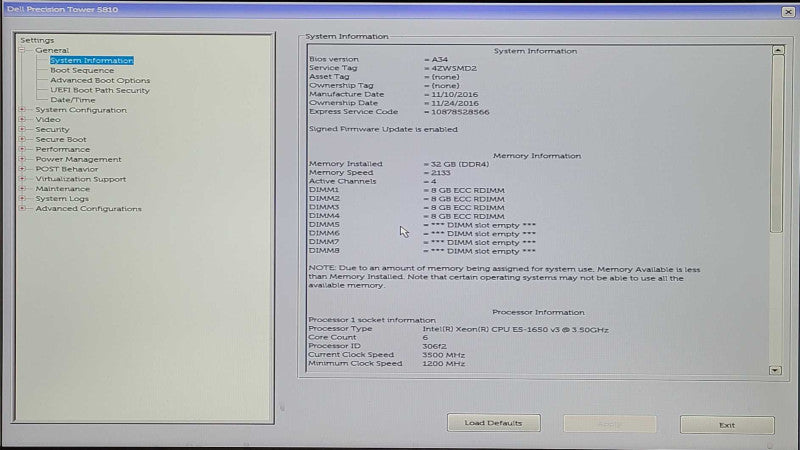Click the DIMM5 slot empty entry
This screenshot has height=450, width=800.
[x=483, y=225]
